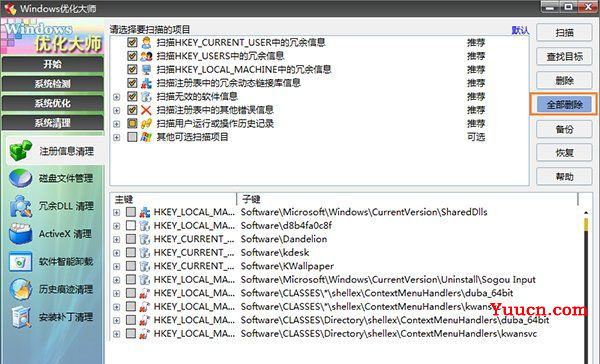Expand the SharedDlls result row

click(116, 212)
